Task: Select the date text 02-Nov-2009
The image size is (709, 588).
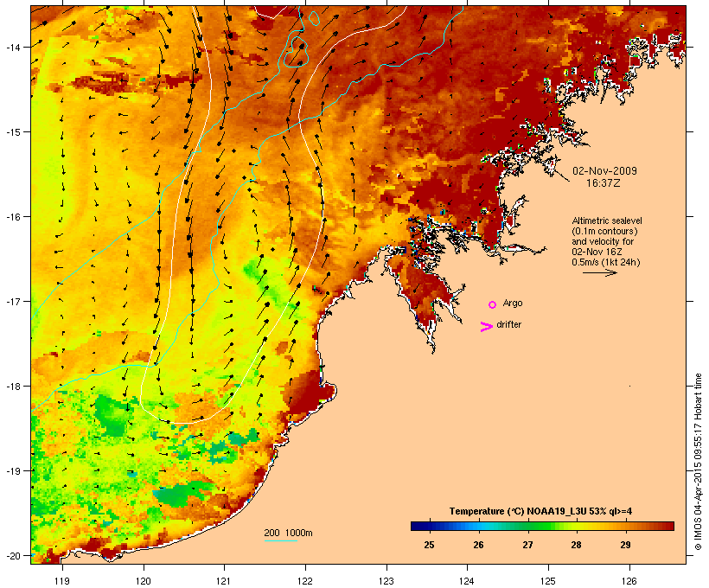Action: (604, 171)
